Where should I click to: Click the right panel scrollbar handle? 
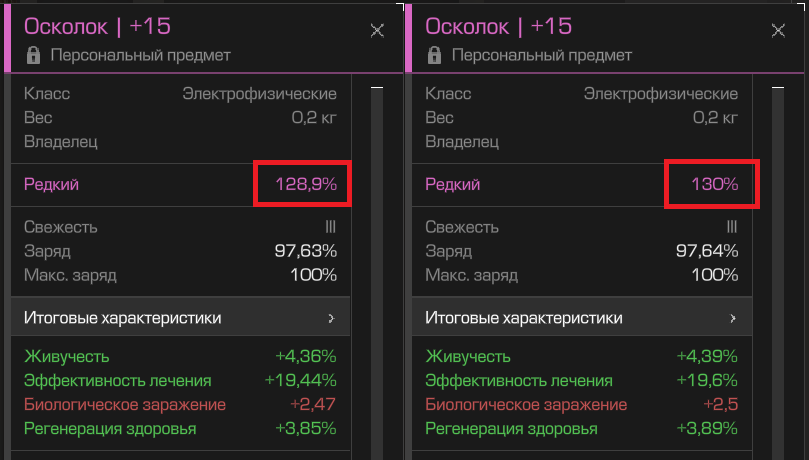coord(778,273)
